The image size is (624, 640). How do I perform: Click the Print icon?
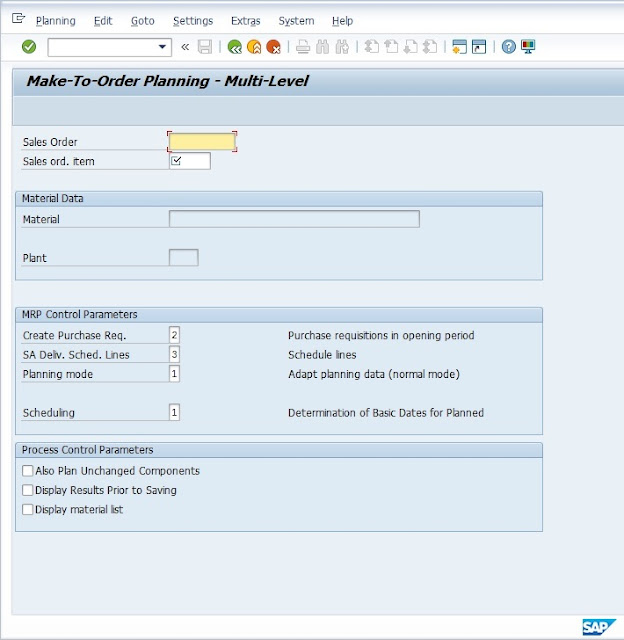[303, 47]
